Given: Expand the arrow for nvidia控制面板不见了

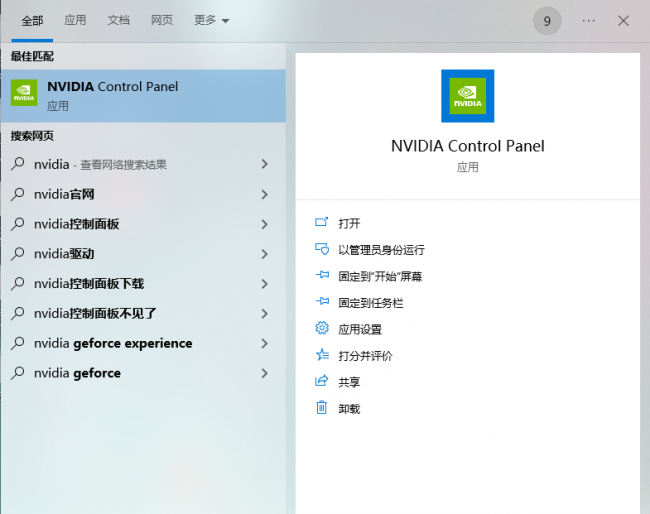Looking at the screenshot, I should (264, 313).
